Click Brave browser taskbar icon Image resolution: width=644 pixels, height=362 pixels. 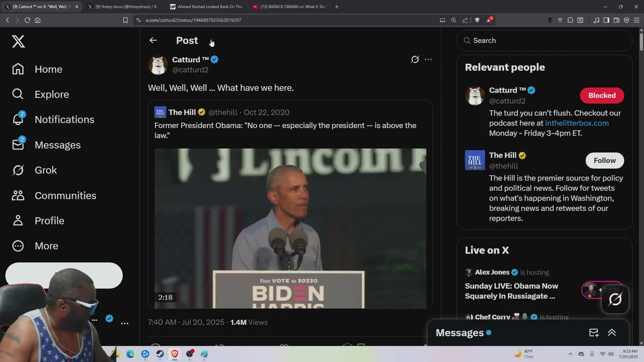pos(175,354)
